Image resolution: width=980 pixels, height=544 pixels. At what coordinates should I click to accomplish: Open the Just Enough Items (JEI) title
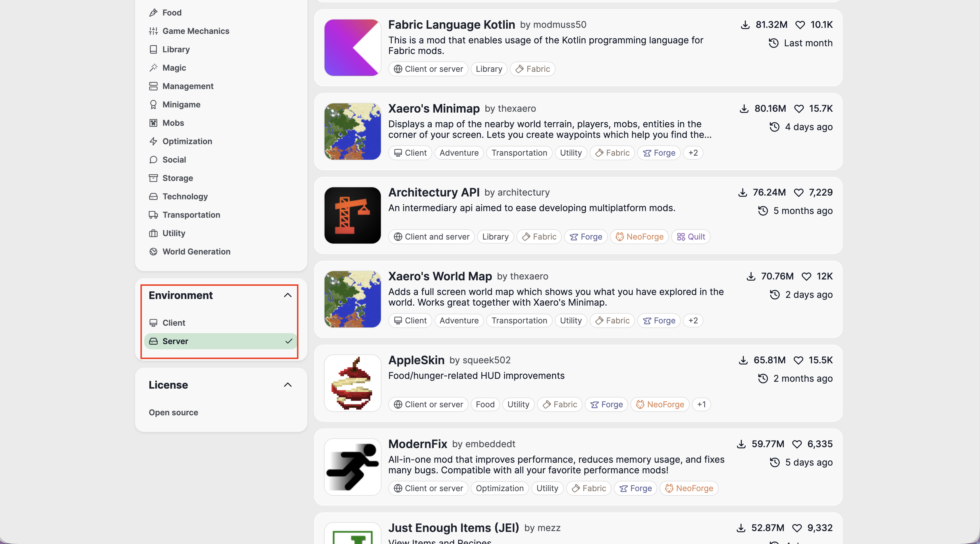click(x=454, y=528)
